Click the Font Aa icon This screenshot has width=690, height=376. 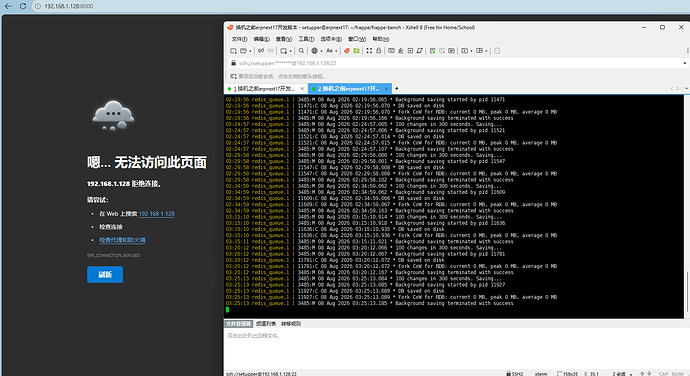[x=329, y=51]
